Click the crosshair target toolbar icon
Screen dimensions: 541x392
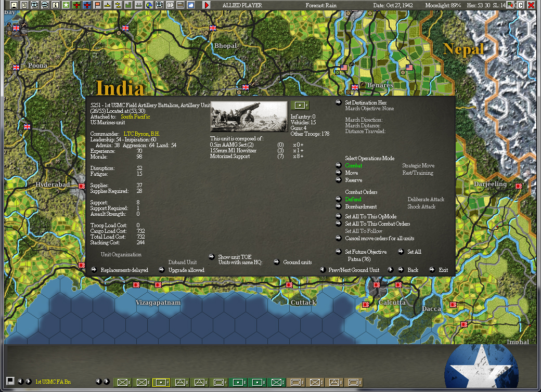tap(159, 5)
